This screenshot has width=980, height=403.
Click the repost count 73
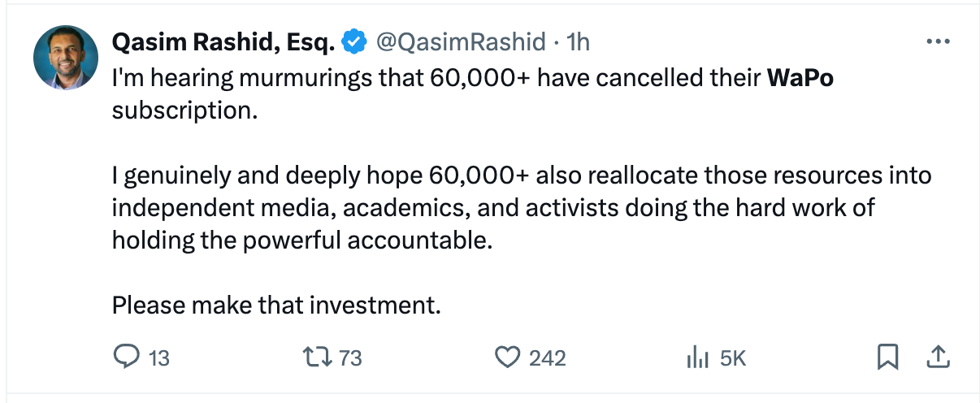point(350,357)
